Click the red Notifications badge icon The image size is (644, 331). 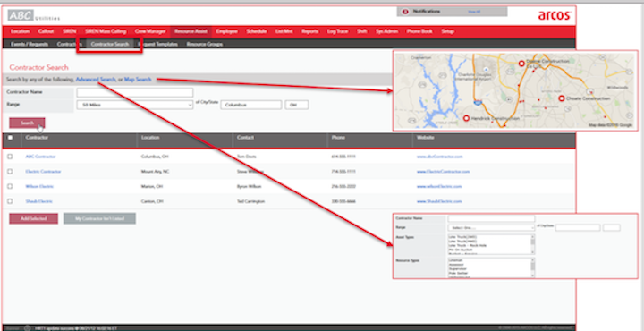pyautogui.click(x=405, y=12)
